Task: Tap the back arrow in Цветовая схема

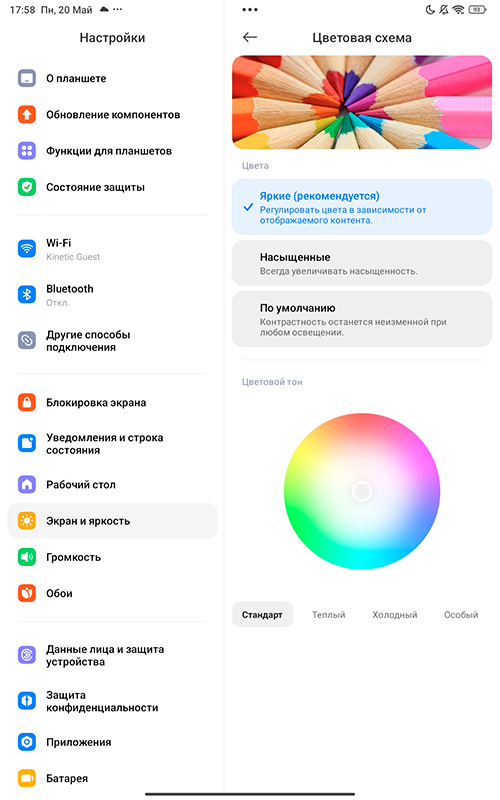Action: coord(249,37)
